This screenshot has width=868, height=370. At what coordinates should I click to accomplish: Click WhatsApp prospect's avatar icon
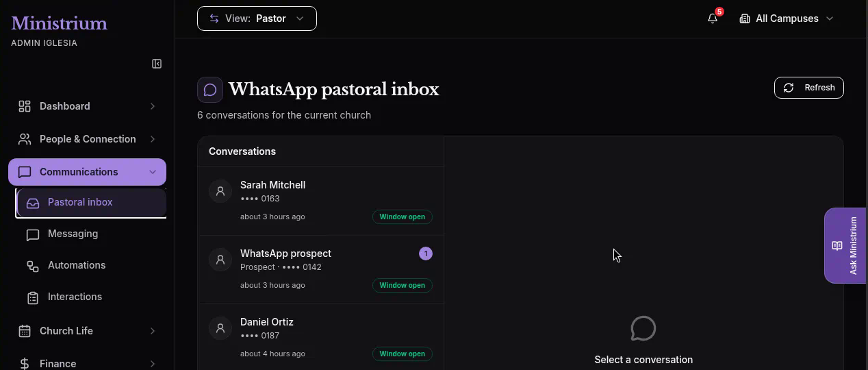click(x=220, y=260)
